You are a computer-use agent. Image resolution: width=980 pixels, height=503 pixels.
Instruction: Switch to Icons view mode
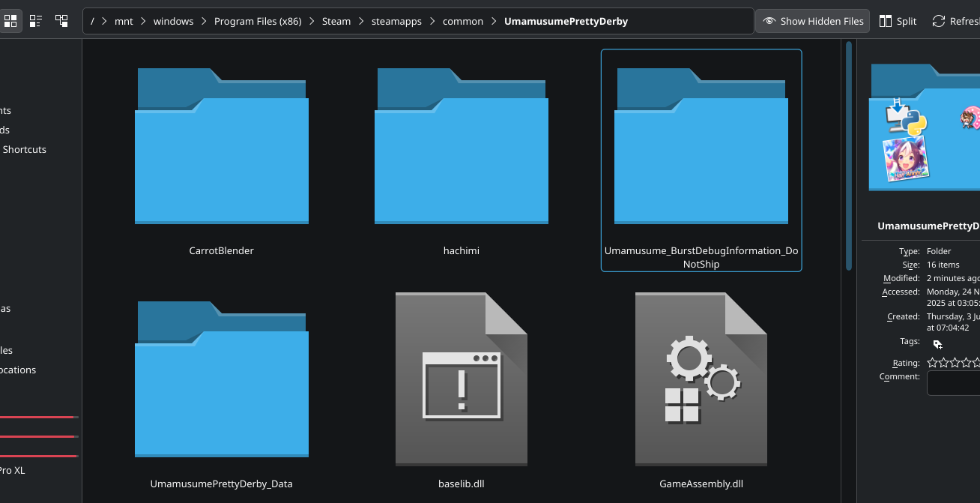click(12, 21)
